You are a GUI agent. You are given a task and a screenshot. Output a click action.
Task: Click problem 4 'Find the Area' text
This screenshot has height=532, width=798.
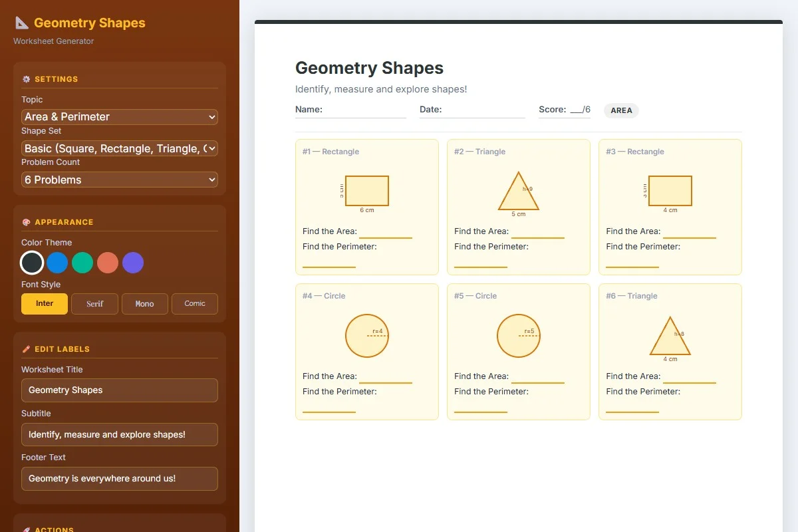[x=330, y=376]
